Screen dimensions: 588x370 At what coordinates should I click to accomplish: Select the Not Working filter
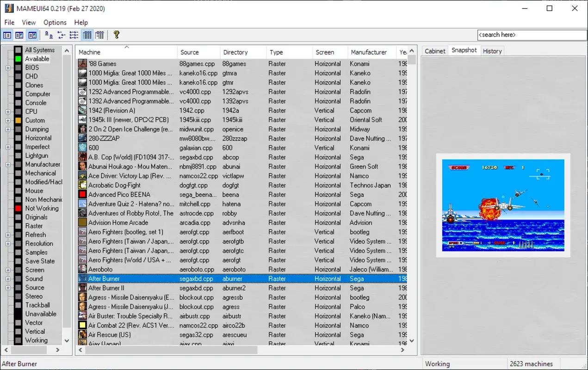[x=41, y=208]
